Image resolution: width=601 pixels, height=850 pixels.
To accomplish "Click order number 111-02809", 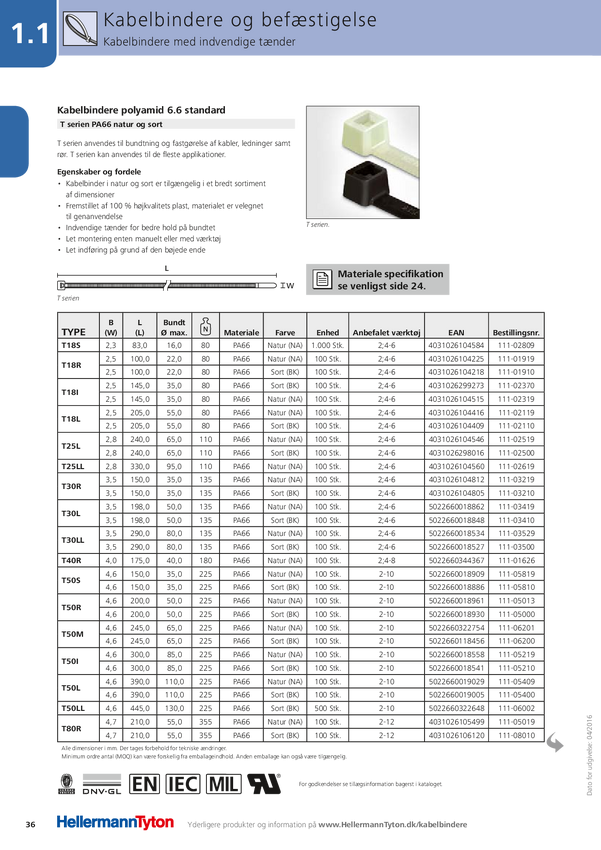I will [x=516, y=345].
